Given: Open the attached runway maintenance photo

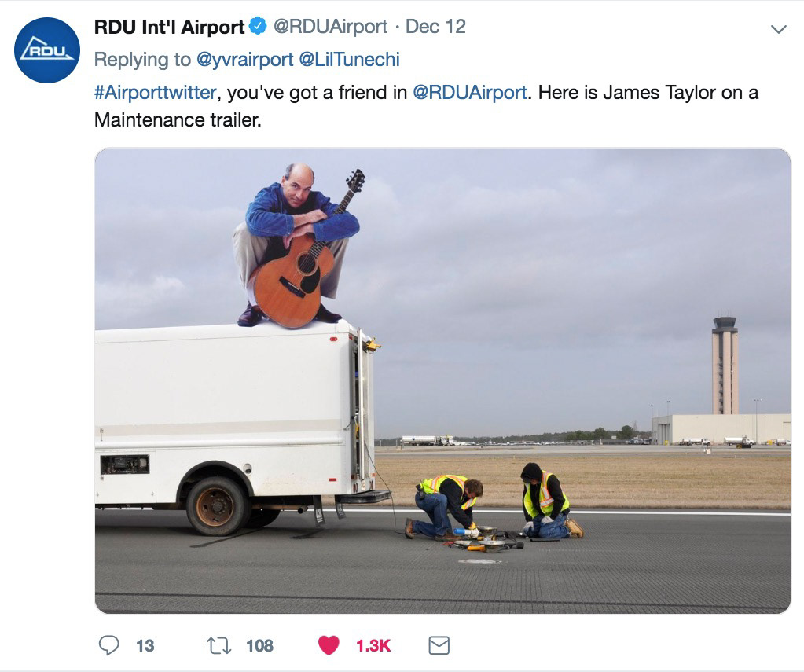Looking at the screenshot, I should [442, 380].
